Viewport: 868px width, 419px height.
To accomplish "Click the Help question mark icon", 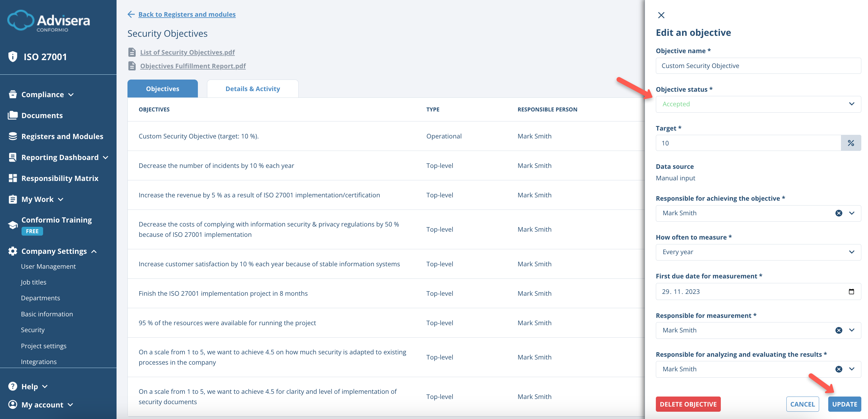I will [12, 386].
